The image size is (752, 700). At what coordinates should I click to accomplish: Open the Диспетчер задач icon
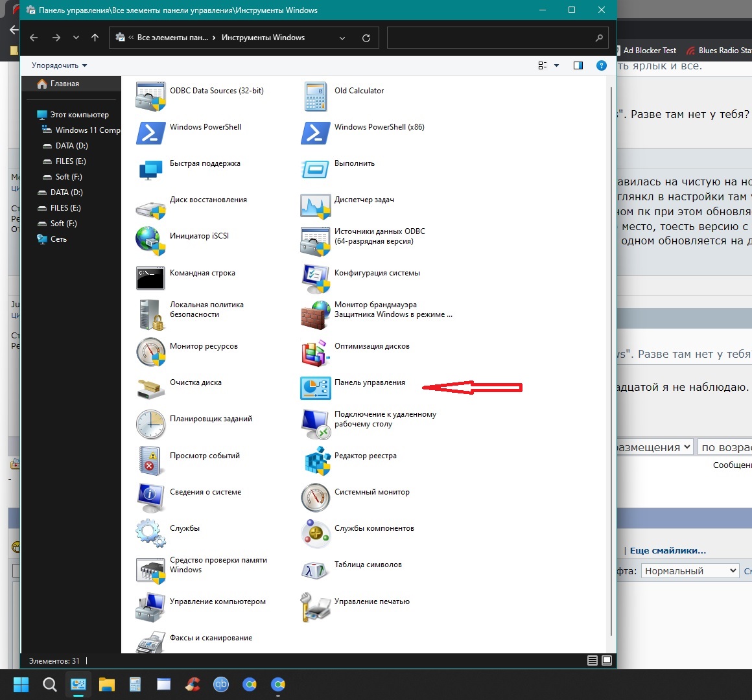[x=315, y=205]
